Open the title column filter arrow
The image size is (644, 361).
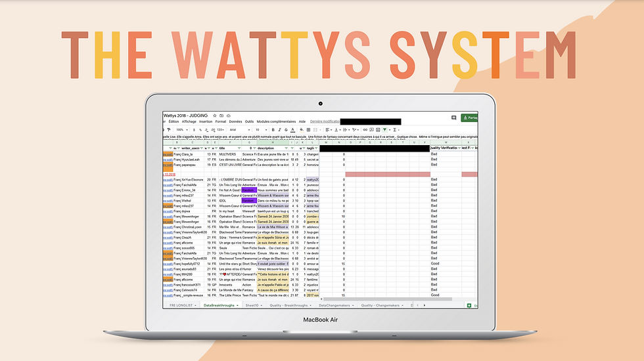239,148
